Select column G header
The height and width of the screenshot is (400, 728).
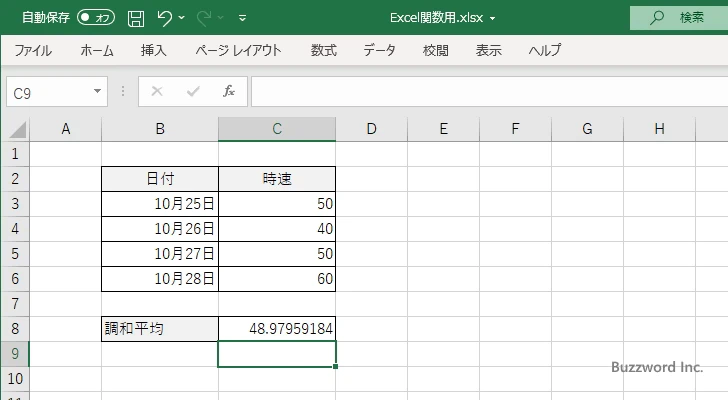point(587,129)
